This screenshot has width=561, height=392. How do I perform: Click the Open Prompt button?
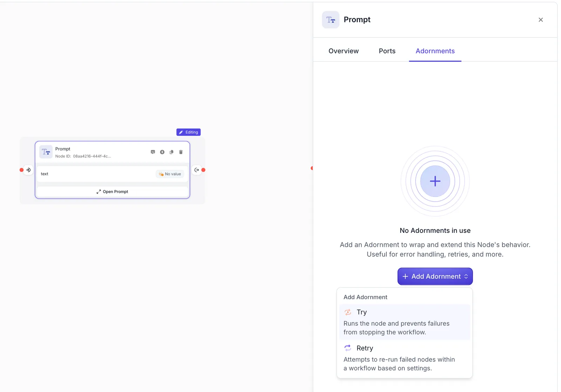113,191
